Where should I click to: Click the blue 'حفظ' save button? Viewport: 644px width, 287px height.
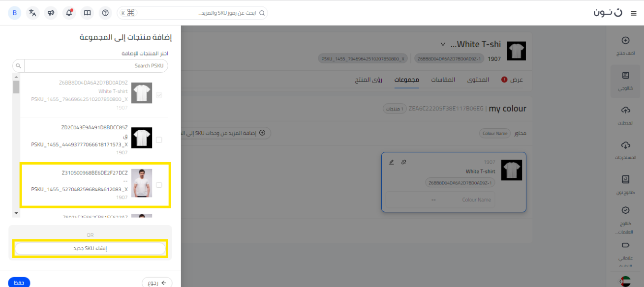pyautogui.click(x=19, y=282)
